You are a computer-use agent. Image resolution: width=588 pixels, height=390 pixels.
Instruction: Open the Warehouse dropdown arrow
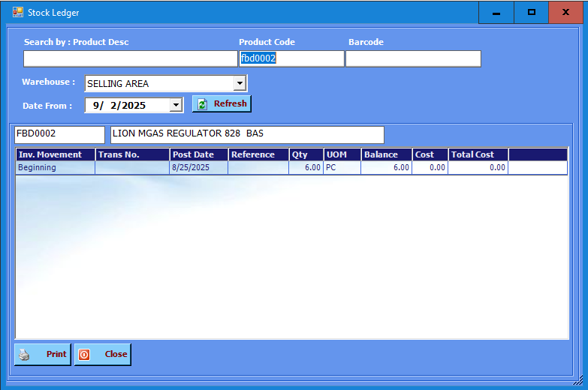240,83
